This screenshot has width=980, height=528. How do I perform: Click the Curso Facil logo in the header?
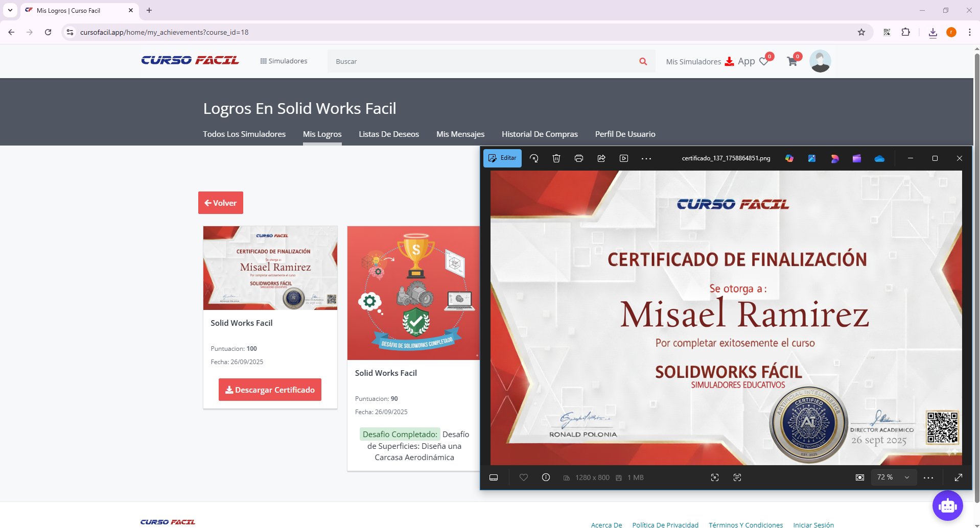(190, 60)
